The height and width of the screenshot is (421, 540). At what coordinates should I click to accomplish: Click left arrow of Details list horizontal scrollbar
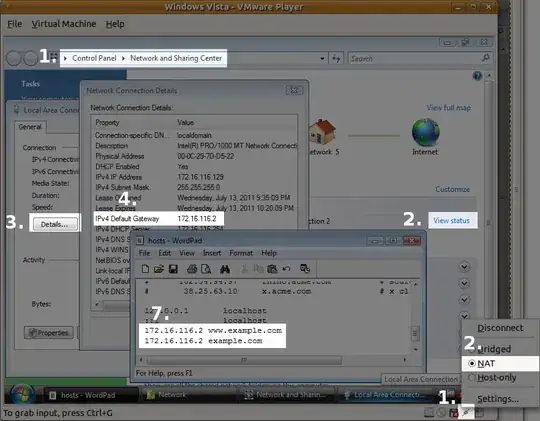97,304
